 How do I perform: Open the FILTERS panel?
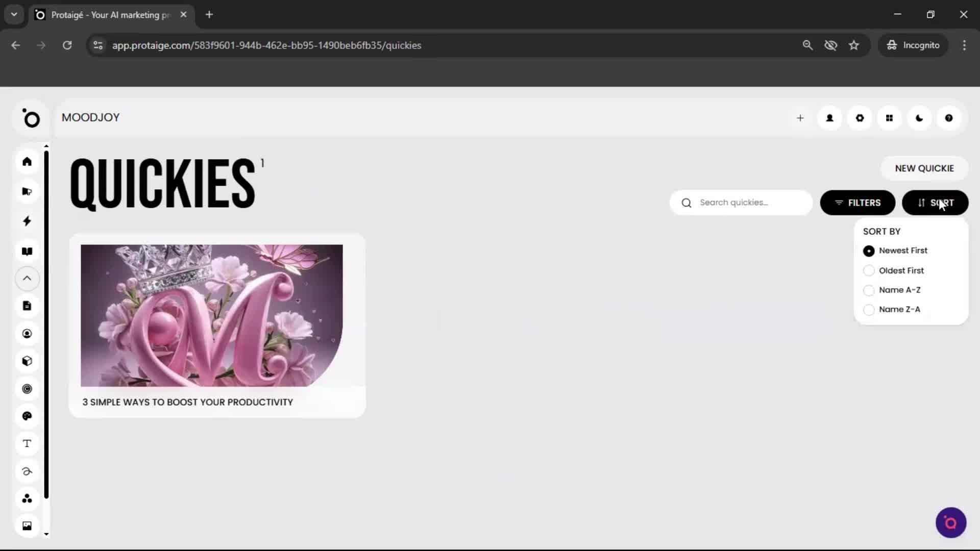857,203
